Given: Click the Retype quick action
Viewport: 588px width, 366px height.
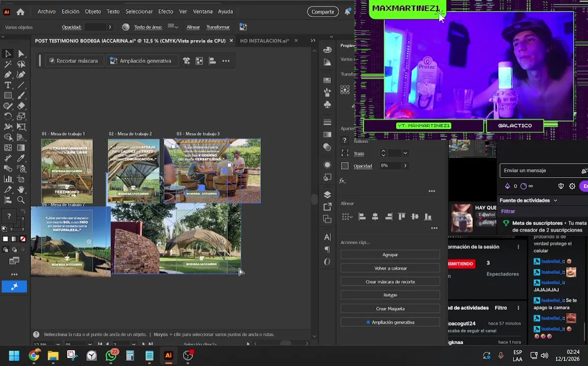Looking at the screenshot, I should pos(390,295).
